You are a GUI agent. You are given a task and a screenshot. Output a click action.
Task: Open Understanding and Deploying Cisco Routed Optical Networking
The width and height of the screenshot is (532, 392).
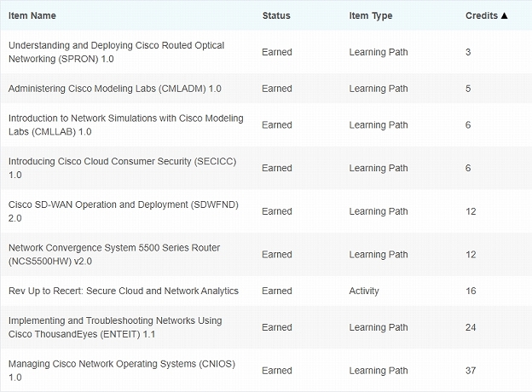[116, 52]
